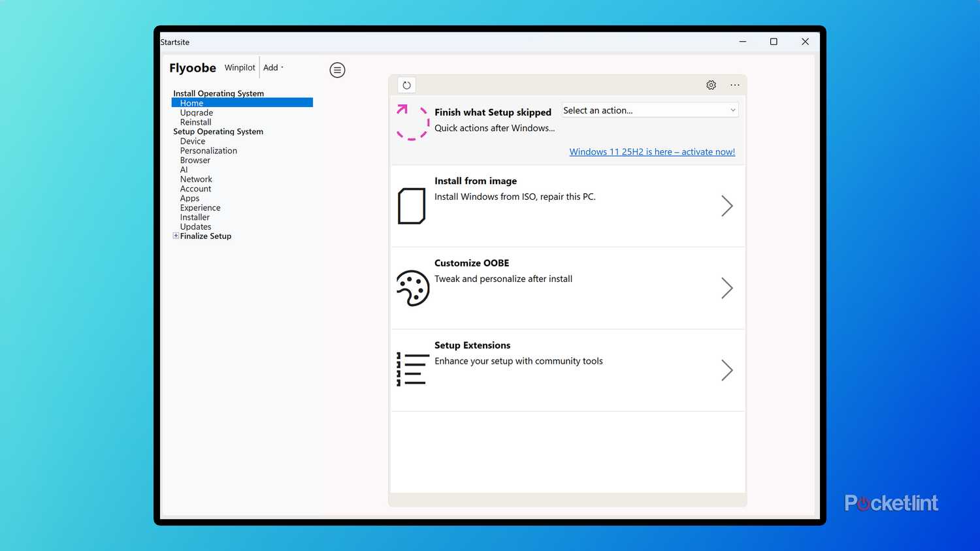Open the three-dots more options menu
This screenshot has height=551, width=980.
click(735, 85)
